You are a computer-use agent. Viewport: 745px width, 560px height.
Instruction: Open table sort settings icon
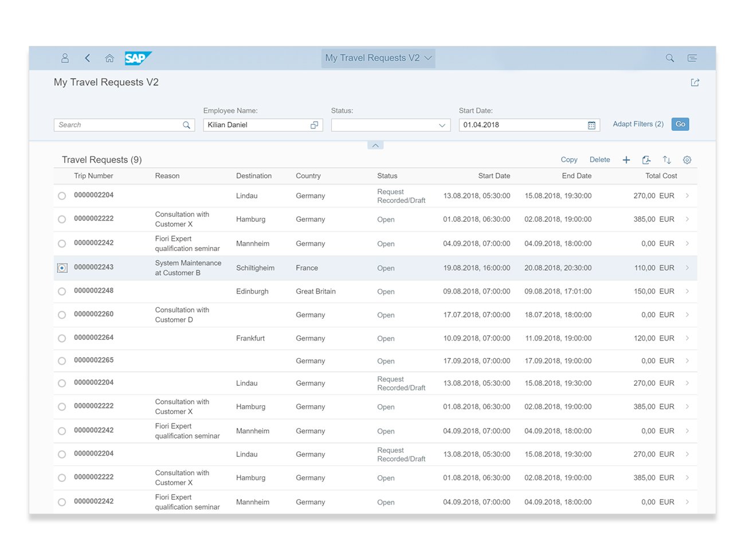click(666, 160)
